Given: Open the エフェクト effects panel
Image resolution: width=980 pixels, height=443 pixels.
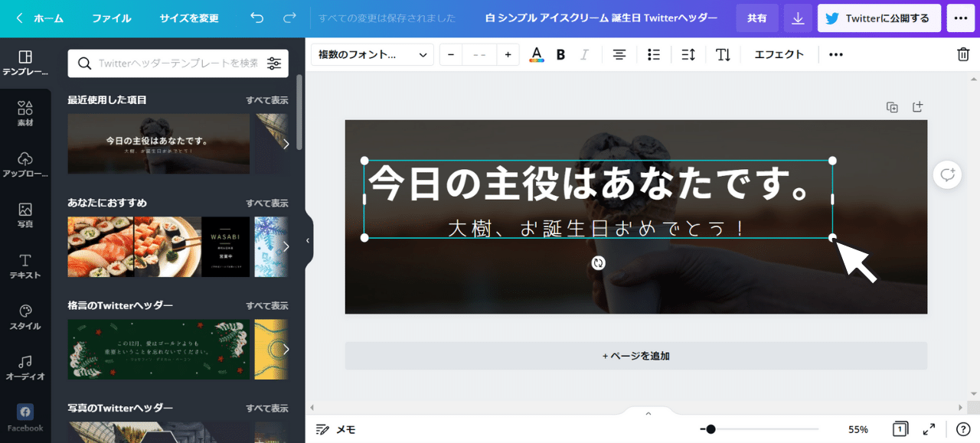Looking at the screenshot, I should [x=779, y=54].
